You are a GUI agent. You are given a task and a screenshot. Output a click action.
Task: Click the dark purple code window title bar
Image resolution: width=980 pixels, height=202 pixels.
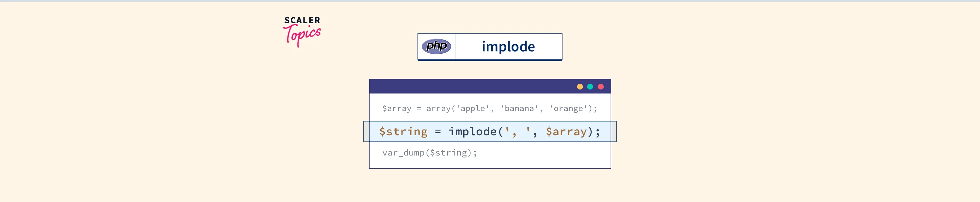pos(472,86)
